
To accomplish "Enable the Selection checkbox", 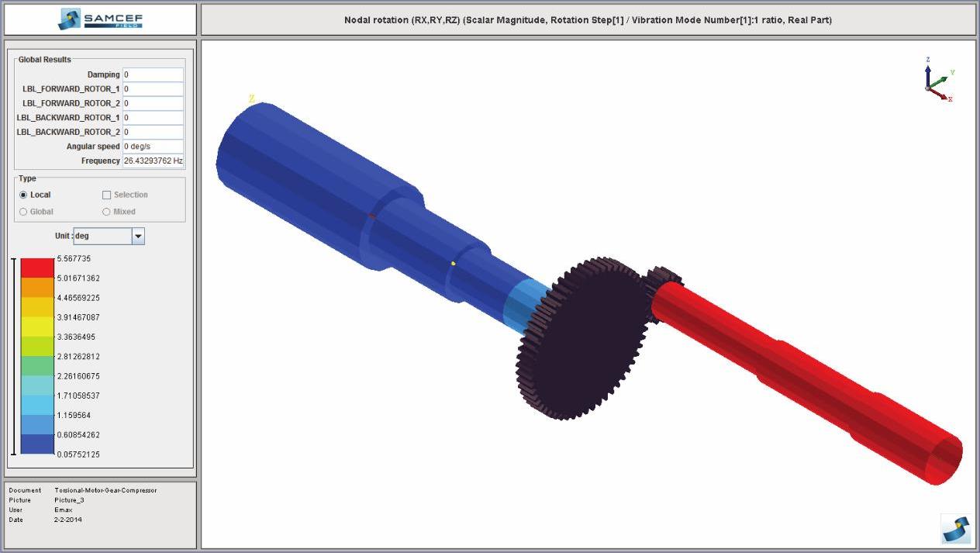I will click(x=107, y=195).
